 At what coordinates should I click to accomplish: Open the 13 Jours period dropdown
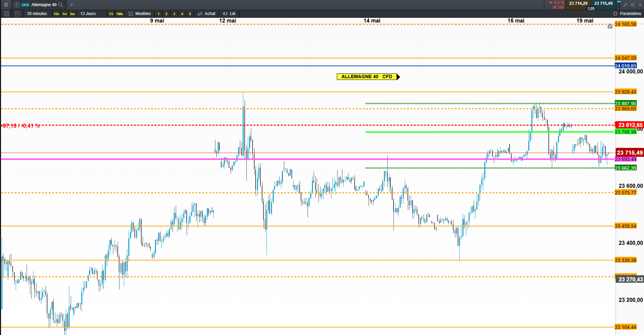(88, 14)
